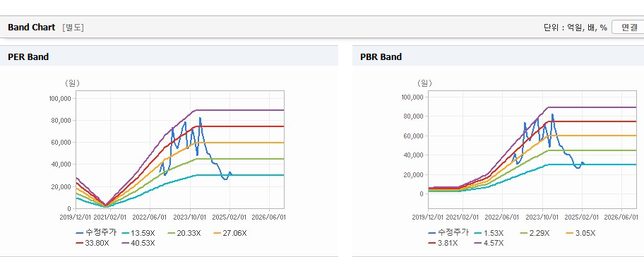Toggle the 1.53X legend entry

(x=488, y=233)
